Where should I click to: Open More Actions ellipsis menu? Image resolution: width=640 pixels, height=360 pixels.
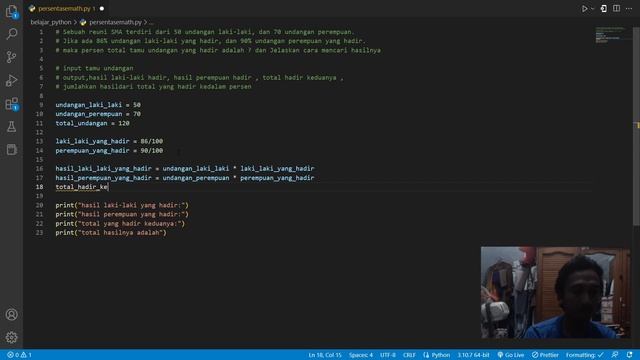[629, 9]
